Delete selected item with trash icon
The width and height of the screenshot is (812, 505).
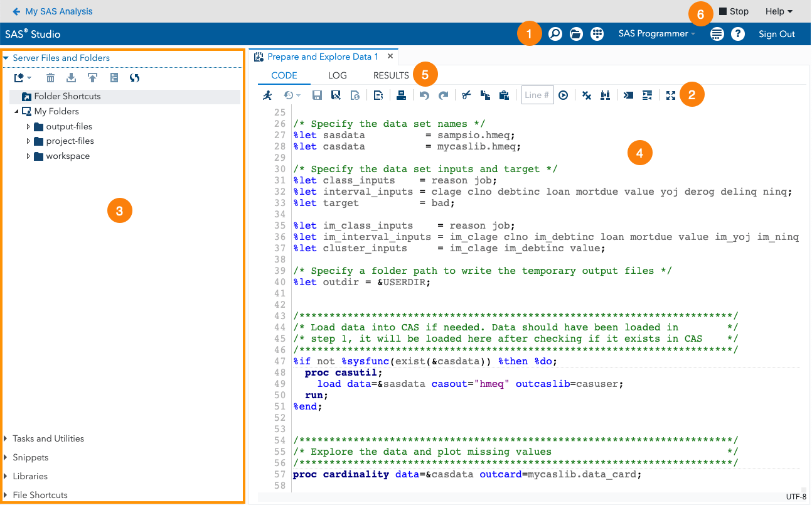pyautogui.click(x=50, y=78)
